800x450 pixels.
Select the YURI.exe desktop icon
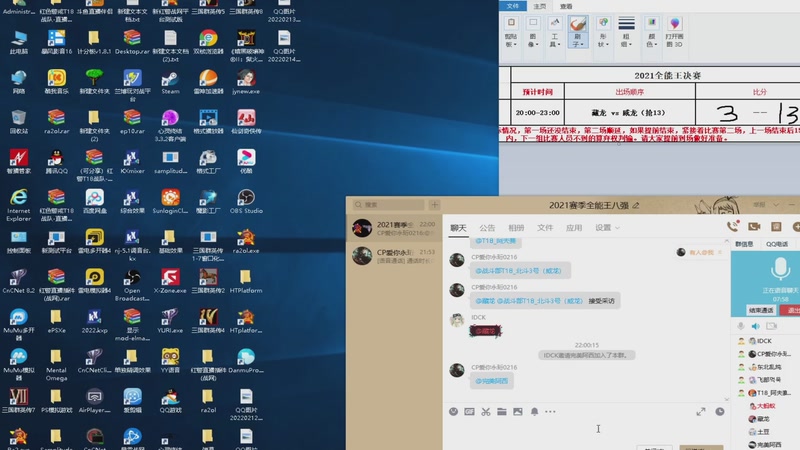(x=170, y=321)
